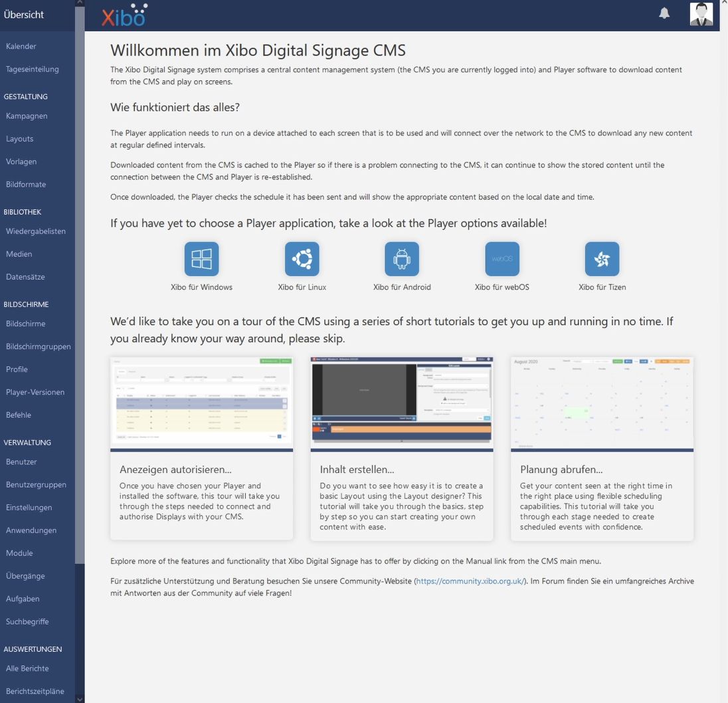Open the Module page
Image resolution: width=728 pixels, height=703 pixels.
19,553
